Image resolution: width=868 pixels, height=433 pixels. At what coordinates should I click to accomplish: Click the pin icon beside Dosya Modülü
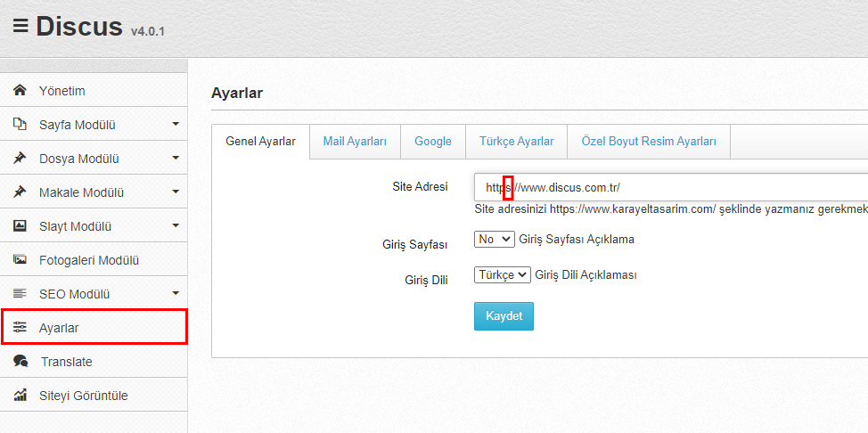click(x=20, y=159)
